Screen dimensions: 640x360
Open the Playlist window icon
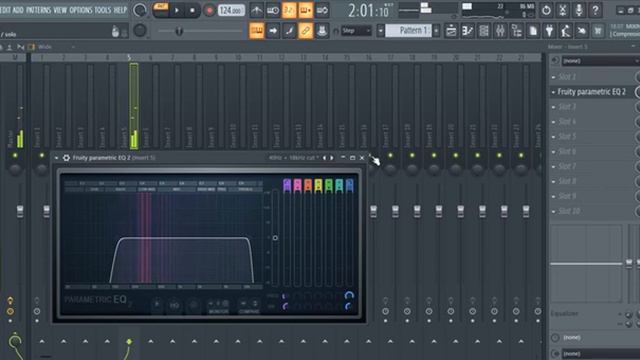point(451,31)
